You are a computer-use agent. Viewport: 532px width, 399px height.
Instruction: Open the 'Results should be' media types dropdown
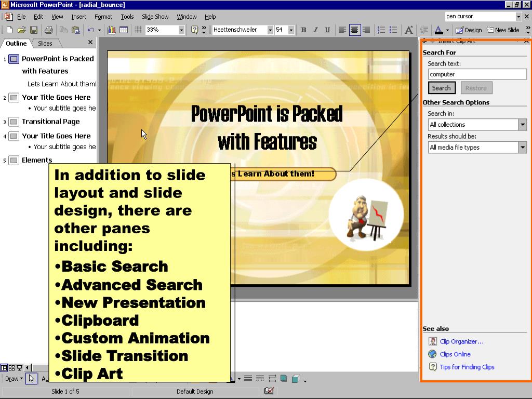(x=523, y=147)
